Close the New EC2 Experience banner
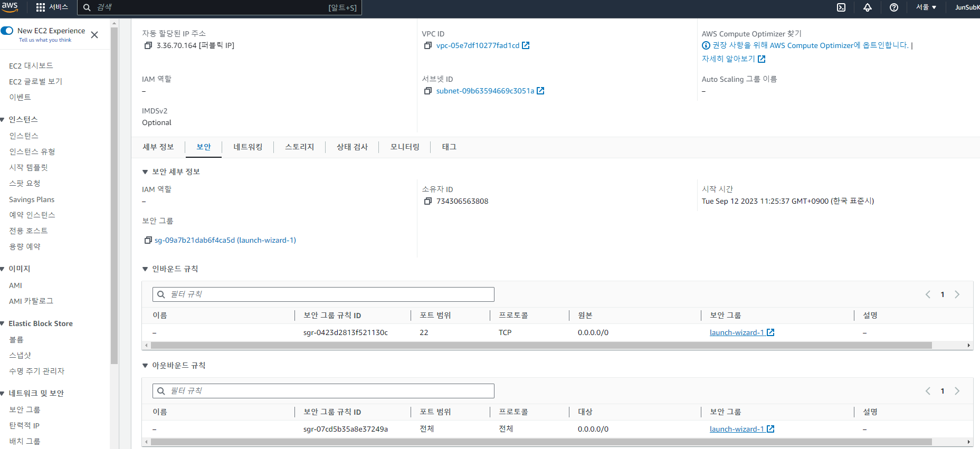This screenshot has width=980, height=449. tap(94, 35)
